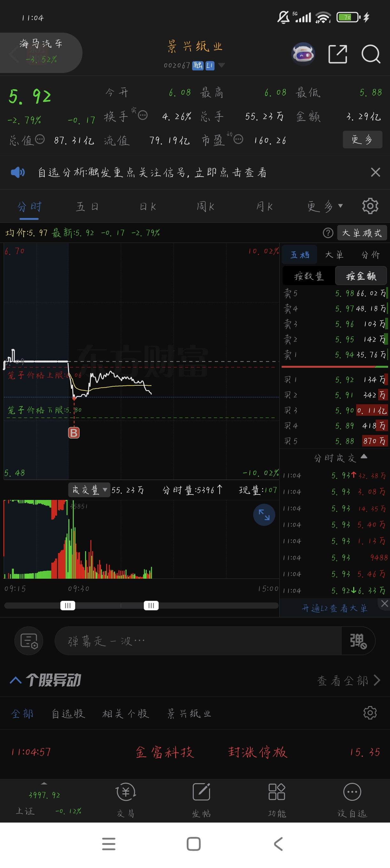The width and height of the screenshot is (390, 868).
Task: Switch order book to 按金额
Action: tap(361, 276)
